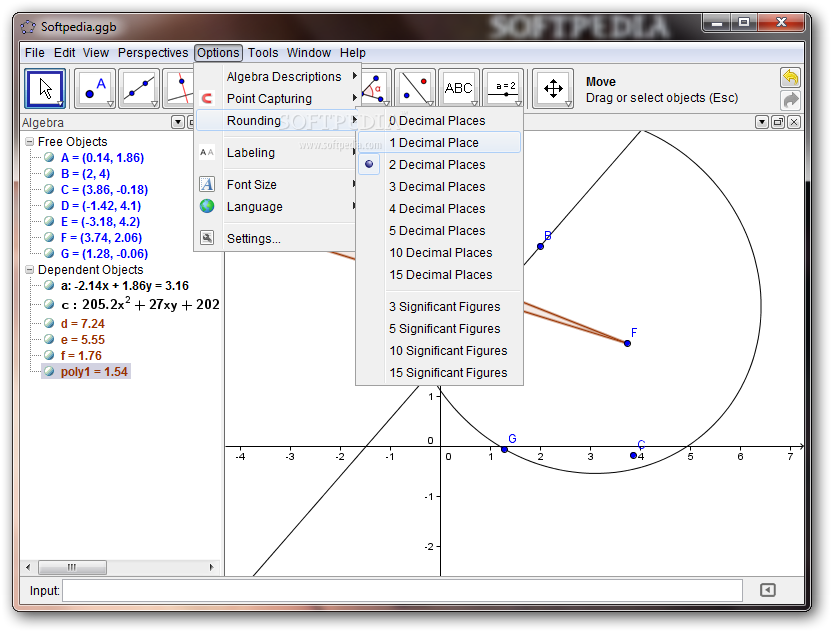
Task: Choose 5 Decimal Places rounding
Action: tap(439, 231)
